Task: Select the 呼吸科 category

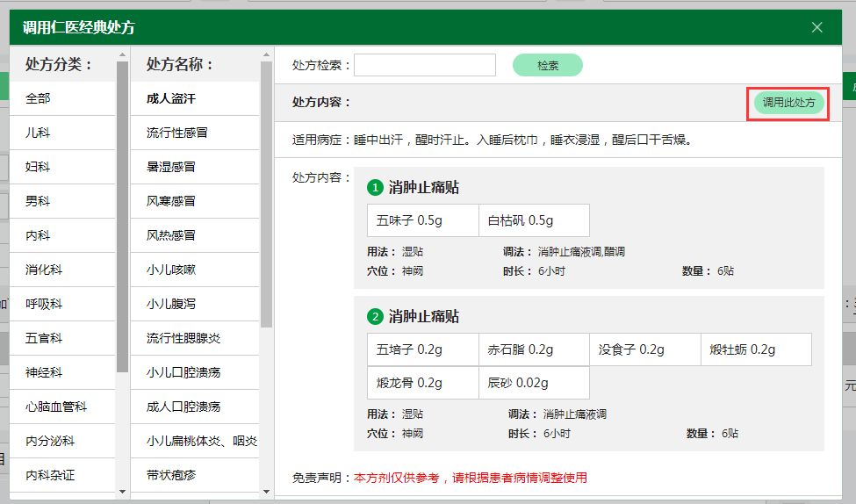Action: [x=44, y=304]
